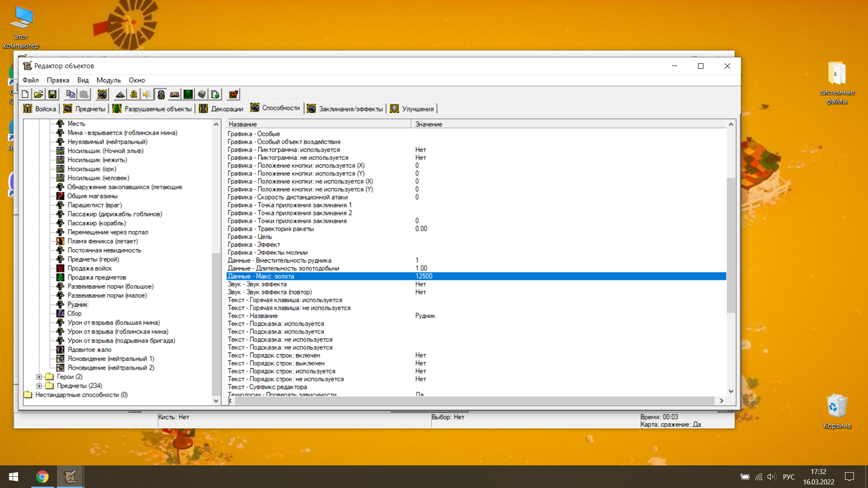Select the Сбор ability in the tree
Screen dimensions: 868x488
click(75, 314)
